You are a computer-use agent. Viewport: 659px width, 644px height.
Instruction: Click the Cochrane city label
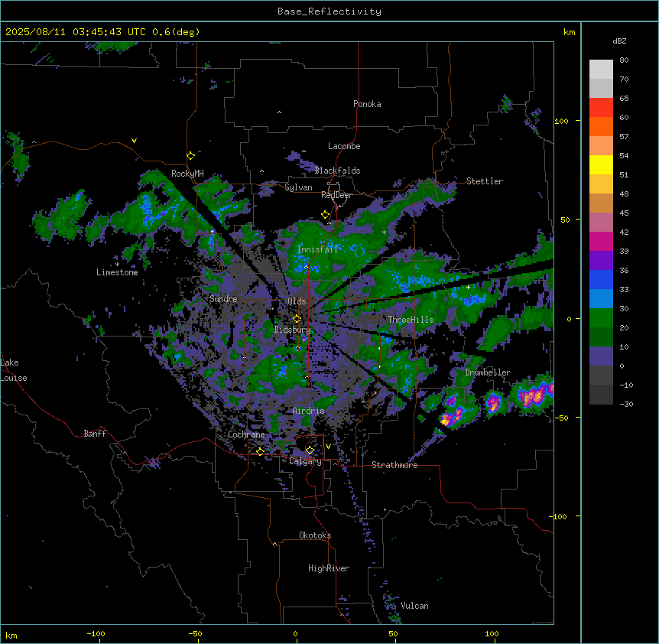coord(246,434)
